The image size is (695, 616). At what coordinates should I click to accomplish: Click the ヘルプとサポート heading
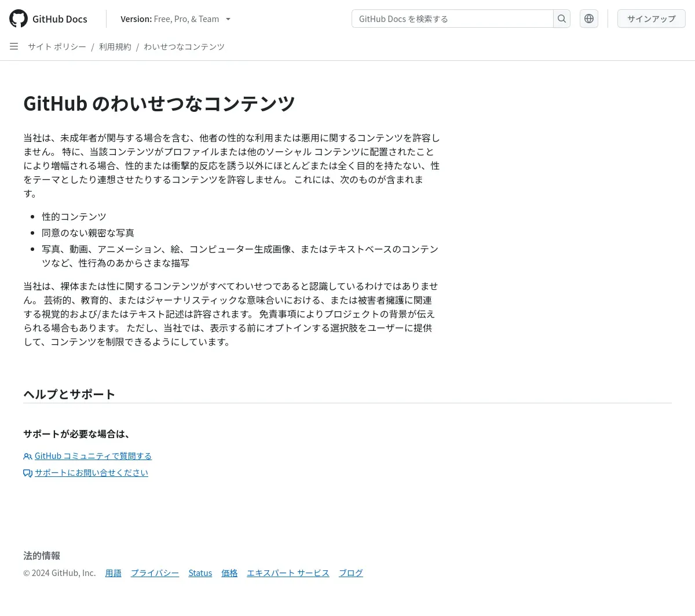click(x=69, y=394)
